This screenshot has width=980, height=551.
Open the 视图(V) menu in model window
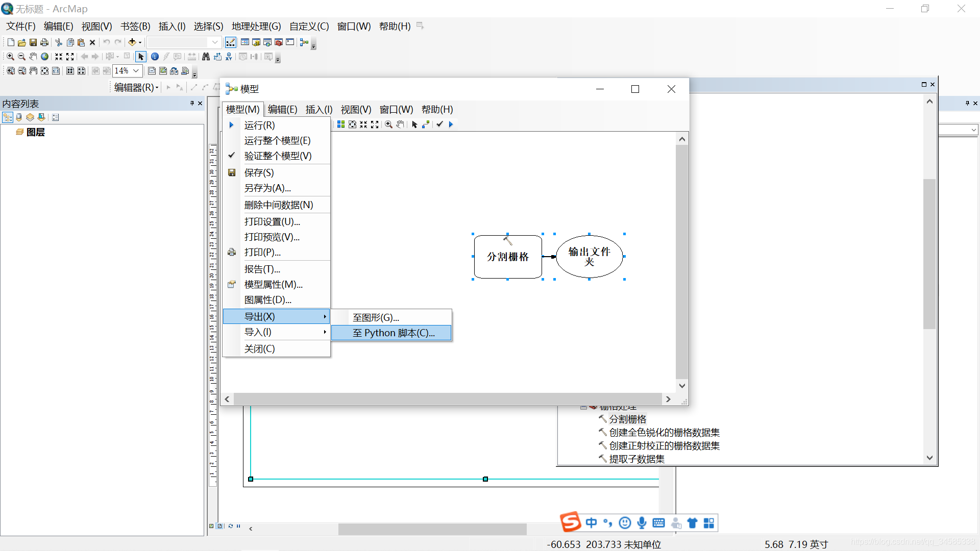tap(355, 109)
